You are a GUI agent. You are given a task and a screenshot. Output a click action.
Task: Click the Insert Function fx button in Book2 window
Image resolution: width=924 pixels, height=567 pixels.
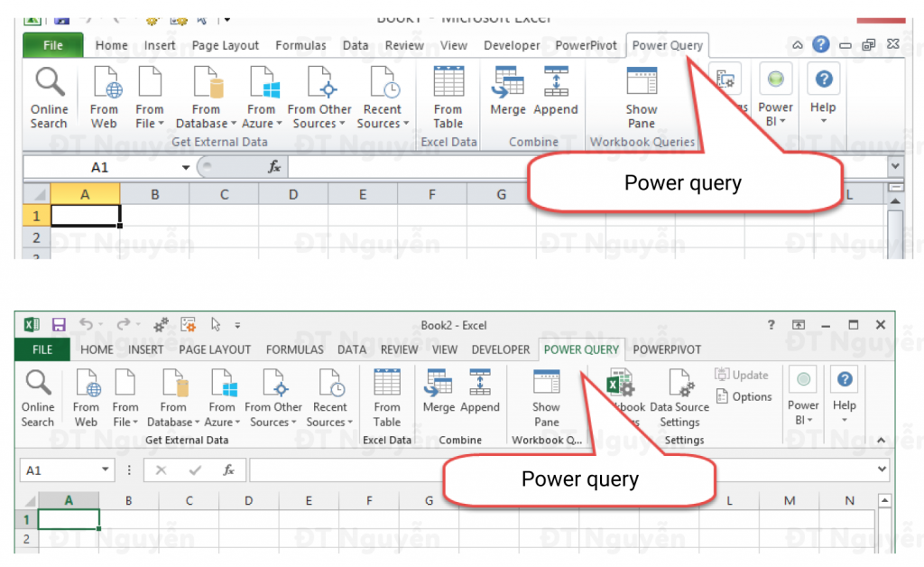(229, 470)
